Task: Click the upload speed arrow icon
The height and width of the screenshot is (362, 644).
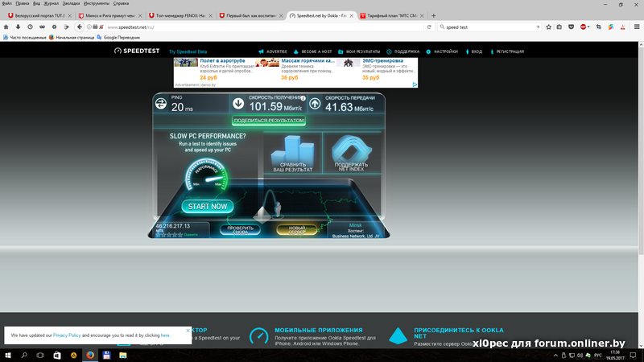Action: click(315, 104)
